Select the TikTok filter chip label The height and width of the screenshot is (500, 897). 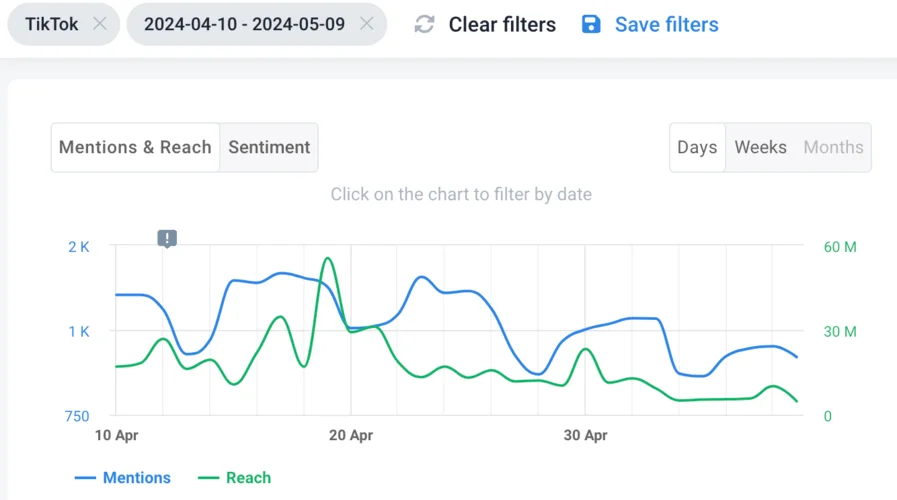[x=52, y=24]
